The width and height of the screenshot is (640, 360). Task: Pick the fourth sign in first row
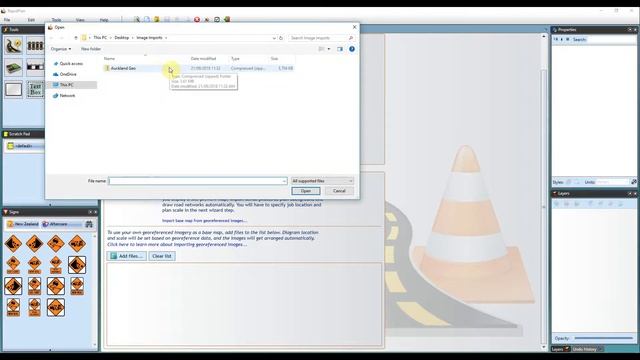point(77,244)
